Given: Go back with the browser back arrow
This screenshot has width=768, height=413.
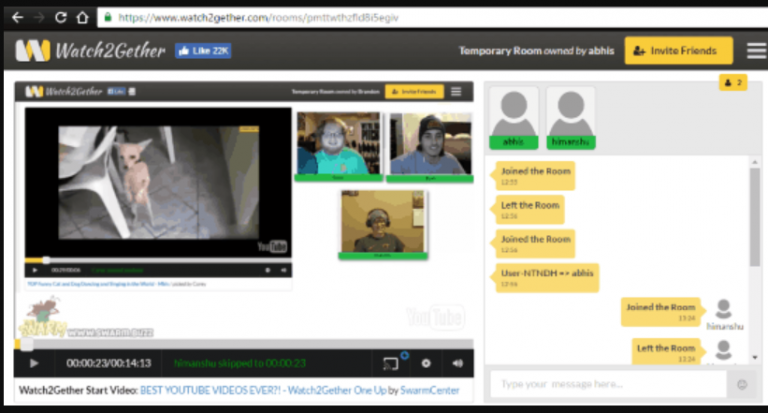Looking at the screenshot, I should pyautogui.click(x=18, y=18).
